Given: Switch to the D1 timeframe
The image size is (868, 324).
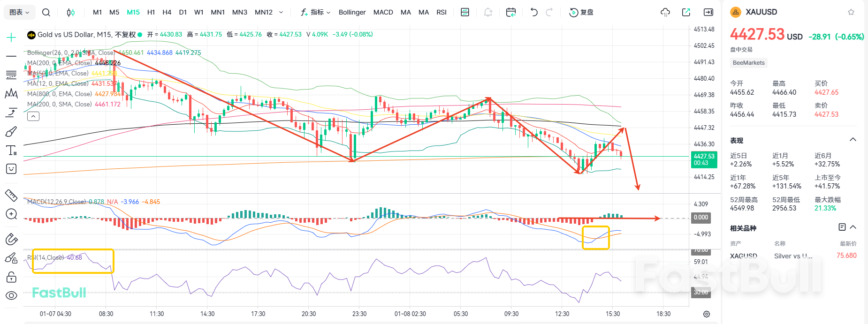Looking at the screenshot, I should [183, 12].
